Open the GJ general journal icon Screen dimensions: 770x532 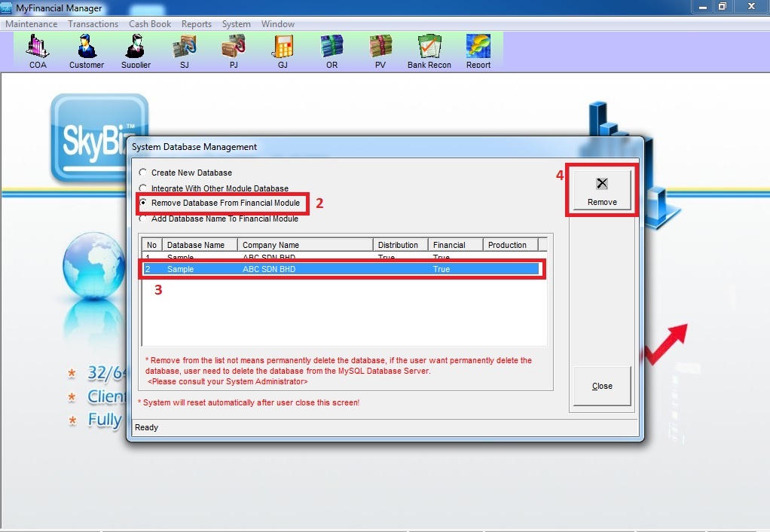pos(283,50)
